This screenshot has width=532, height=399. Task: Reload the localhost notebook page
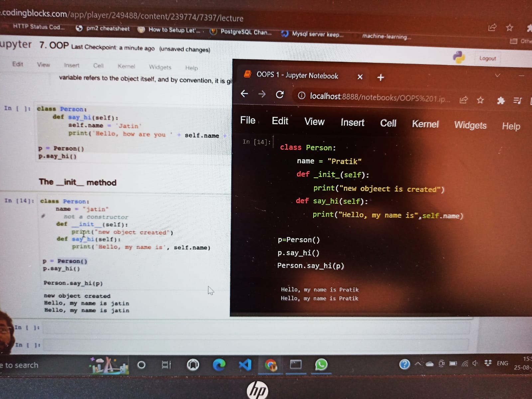[x=280, y=95]
